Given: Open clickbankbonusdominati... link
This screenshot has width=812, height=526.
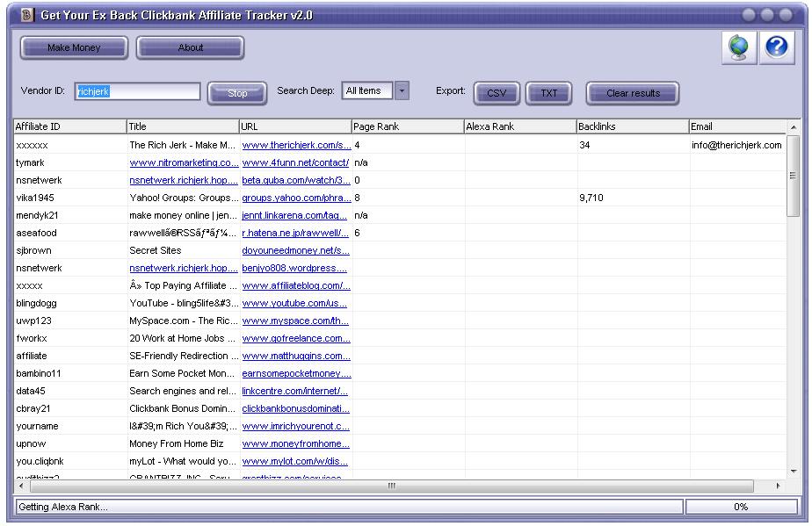Looking at the screenshot, I should 295,409.
